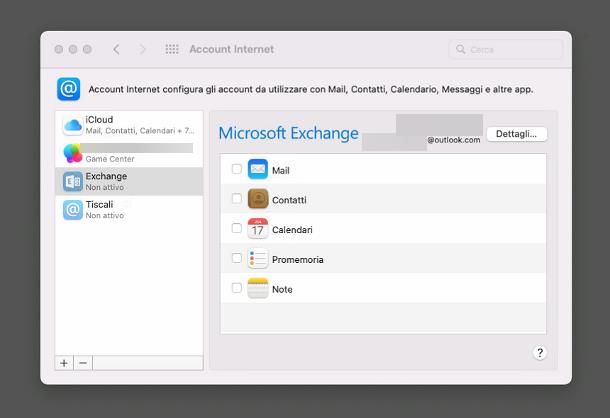Click the Promemoria service label
Screen dimensions: 610x418
298,260
